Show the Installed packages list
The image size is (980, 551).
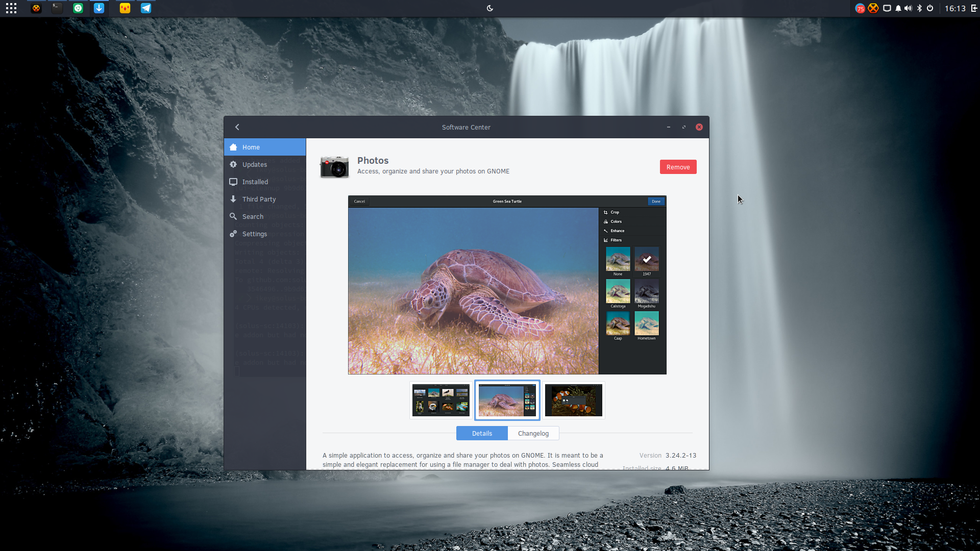pos(265,182)
